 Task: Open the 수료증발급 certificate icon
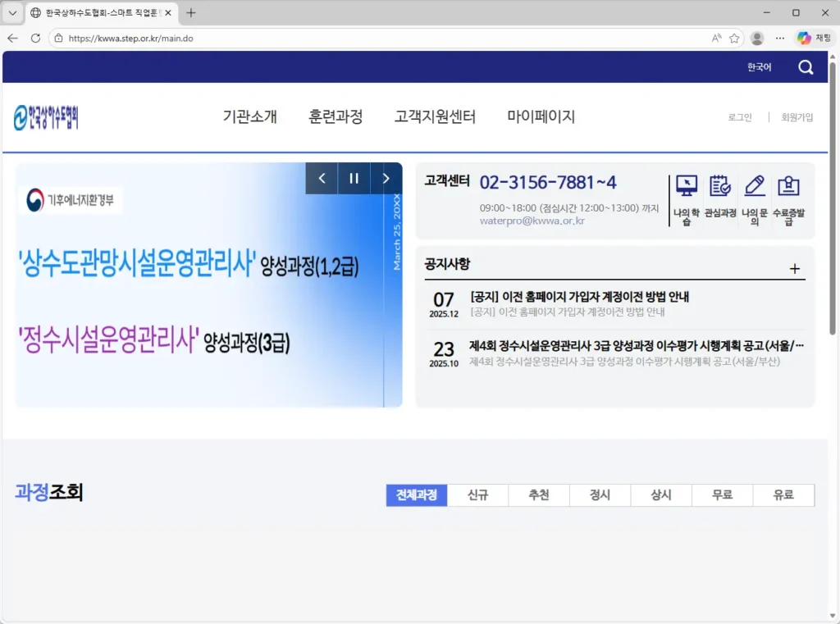788,184
